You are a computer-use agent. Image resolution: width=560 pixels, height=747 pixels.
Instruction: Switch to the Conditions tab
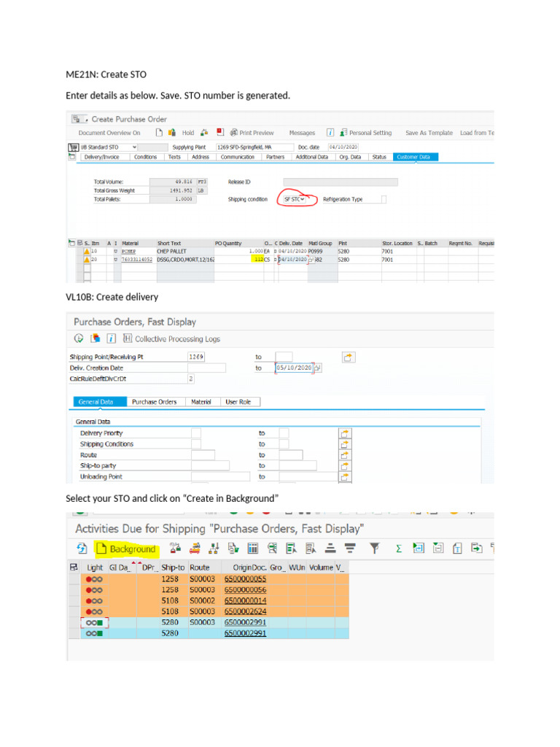(x=145, y=157)
